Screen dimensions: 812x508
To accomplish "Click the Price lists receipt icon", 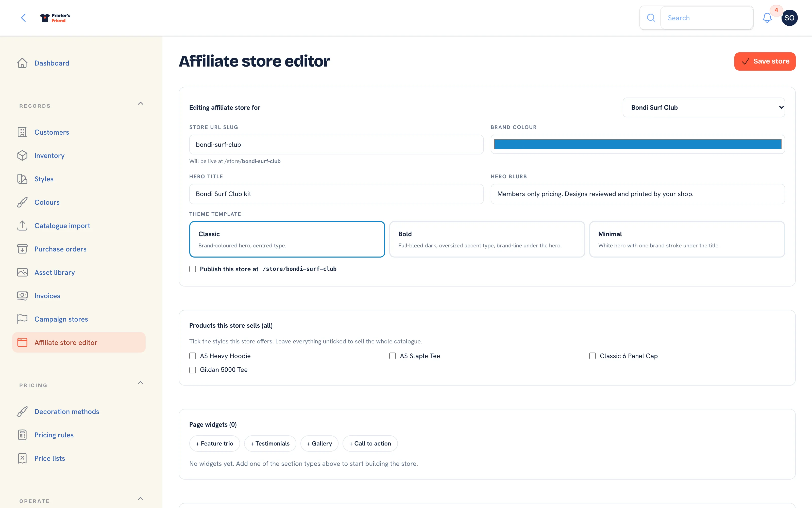I will tap(23, 458).
